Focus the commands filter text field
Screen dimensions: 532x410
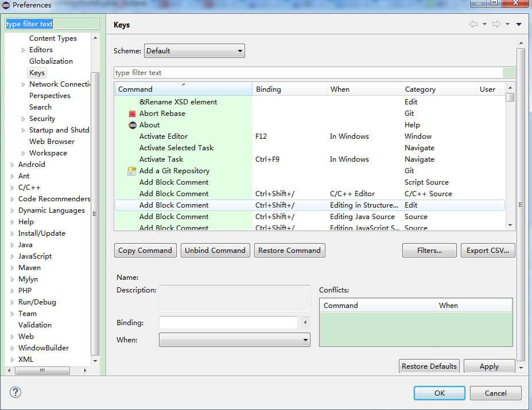pos(308,73)
